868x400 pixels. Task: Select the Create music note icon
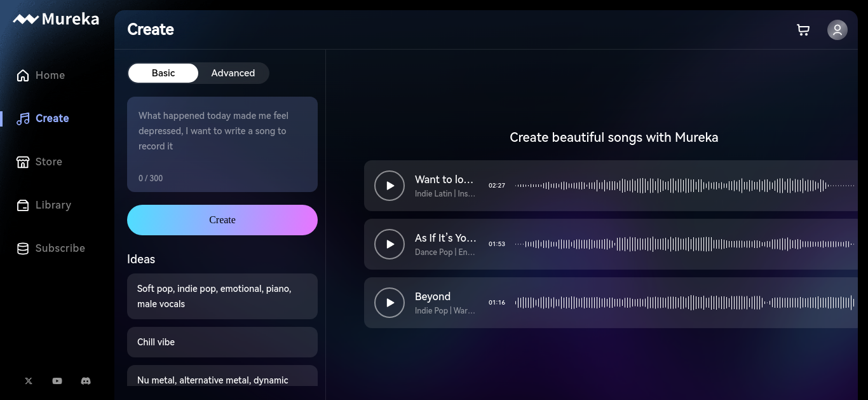(x=23, y=118)
